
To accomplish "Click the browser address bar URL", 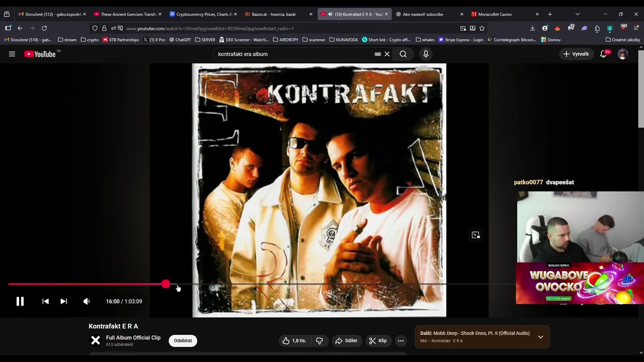I will 210,28.
